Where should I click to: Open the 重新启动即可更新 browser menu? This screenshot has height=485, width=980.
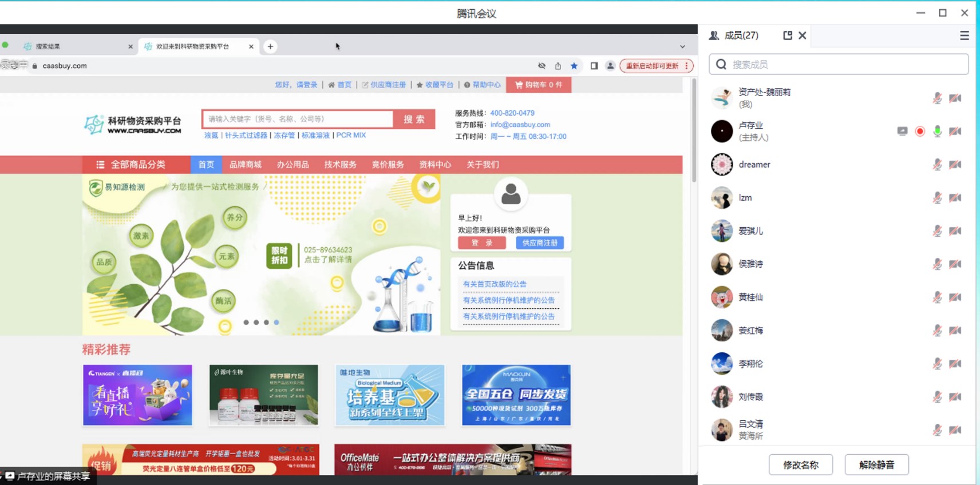coord(656,66)
